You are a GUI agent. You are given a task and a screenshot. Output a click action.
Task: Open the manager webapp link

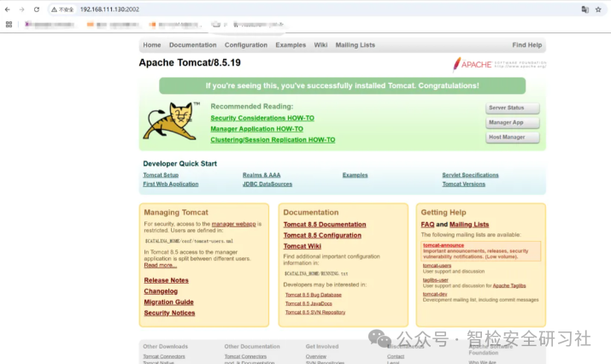234,224
